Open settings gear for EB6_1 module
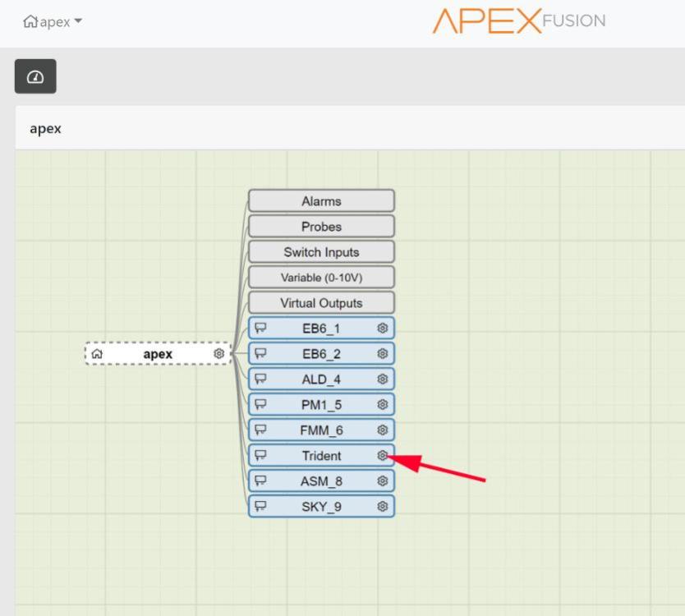 coord(382,329)
